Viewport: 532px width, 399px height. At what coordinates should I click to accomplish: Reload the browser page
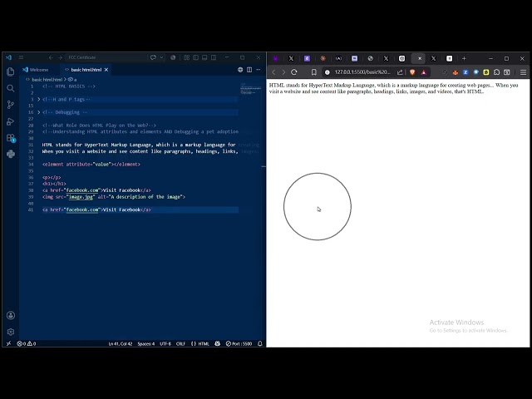294,72
